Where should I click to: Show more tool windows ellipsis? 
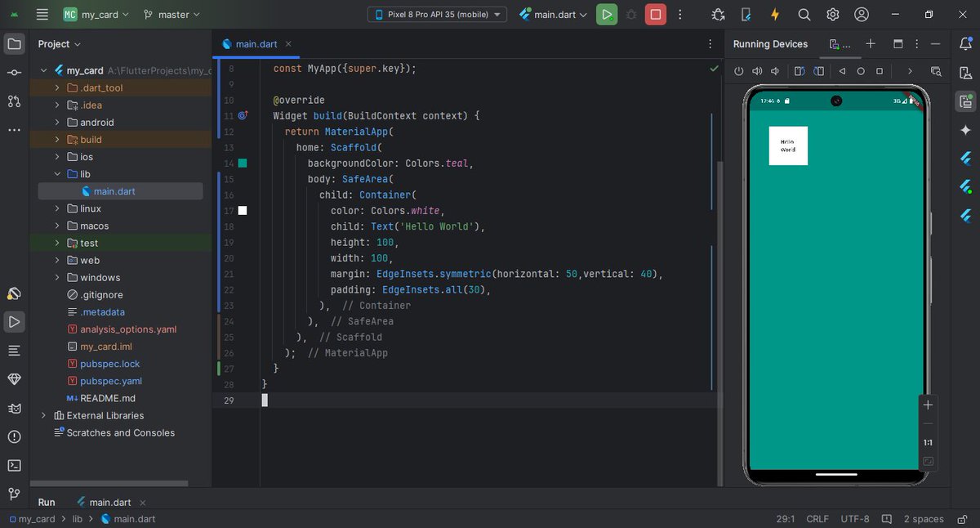coord(14,130)
